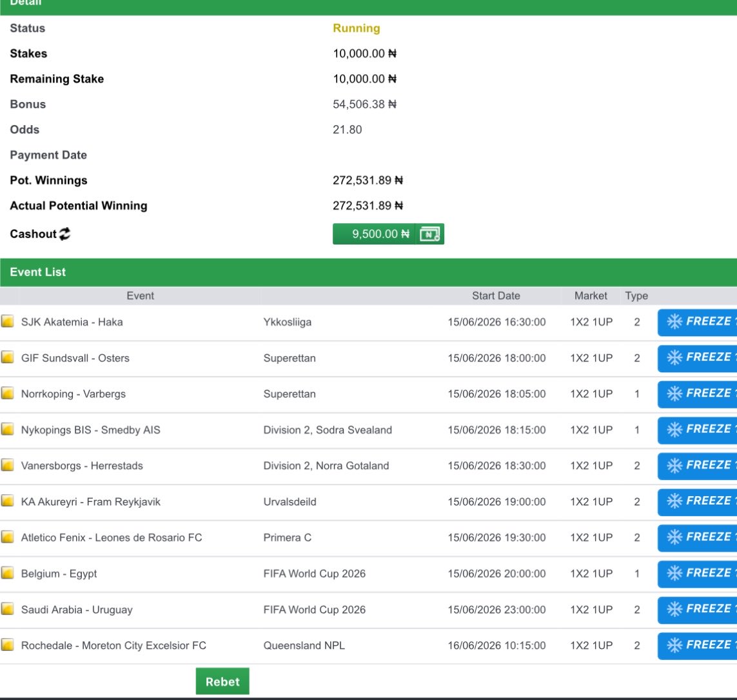The width and height of the screenshot is (737, 700).
Task: Freeze the GIF Sundsvall - Osters event
Action: click(x=697, y=358)
